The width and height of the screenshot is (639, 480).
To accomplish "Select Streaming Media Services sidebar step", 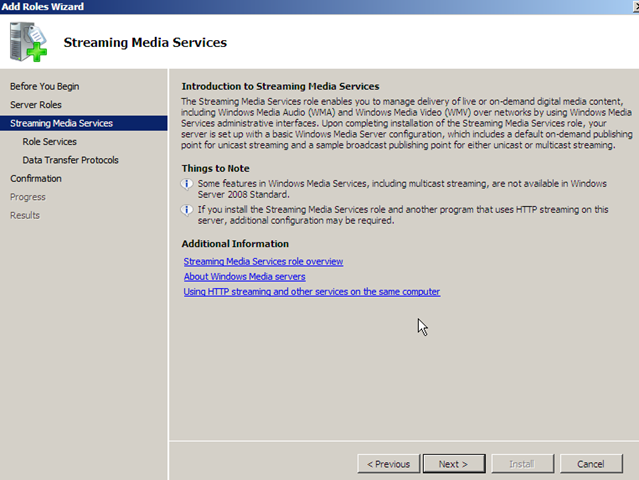I will coord(84,123).
